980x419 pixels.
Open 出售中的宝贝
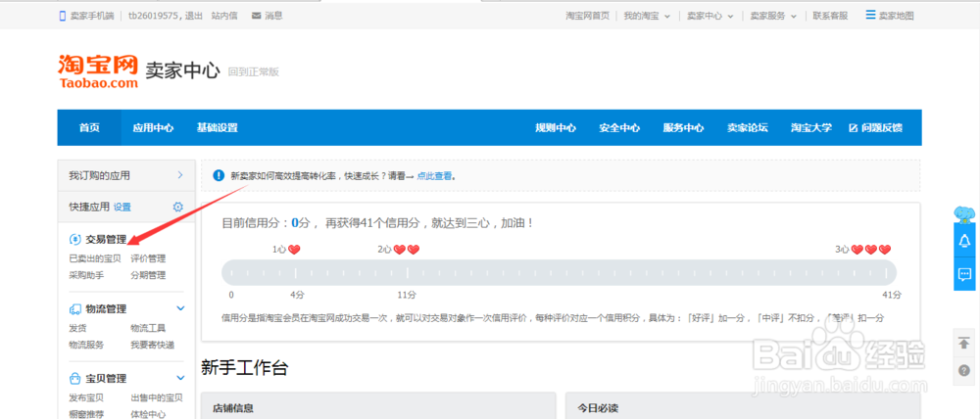[157, 397]
